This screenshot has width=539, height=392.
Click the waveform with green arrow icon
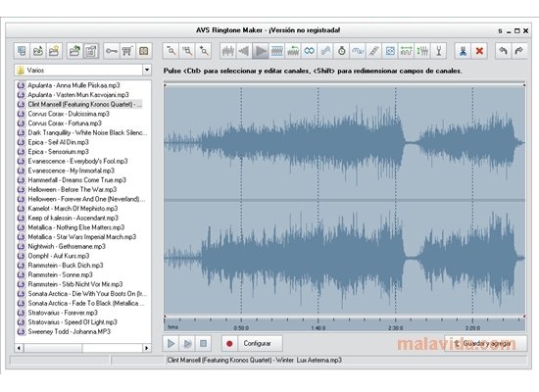pyautogui.click(x=293, y=51)
